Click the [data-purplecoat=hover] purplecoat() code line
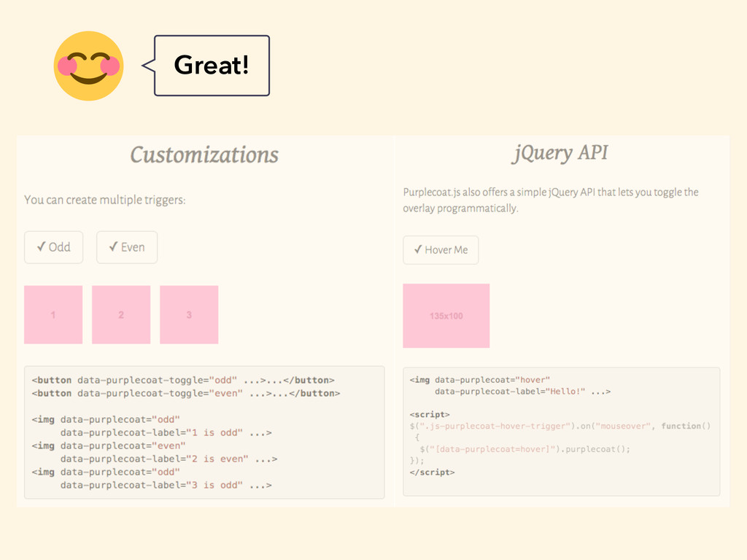Screen dimensions: 747x560 tap(525, 449)
